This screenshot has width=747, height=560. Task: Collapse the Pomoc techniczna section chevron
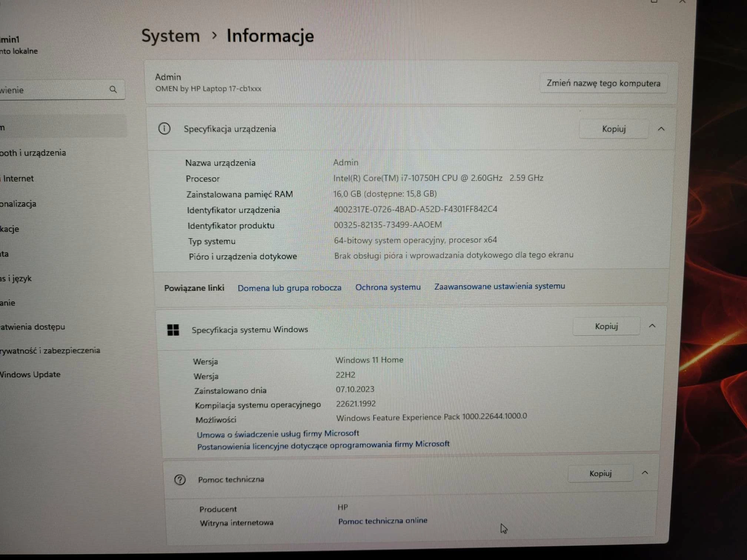645,473
